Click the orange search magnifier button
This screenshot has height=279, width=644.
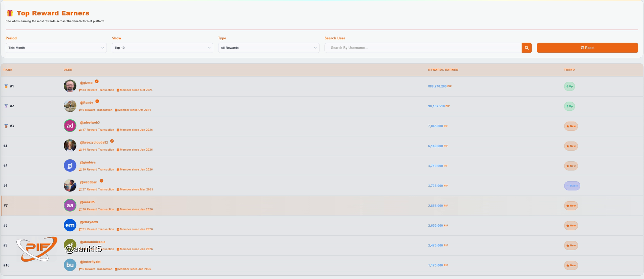tap(527, 48)
